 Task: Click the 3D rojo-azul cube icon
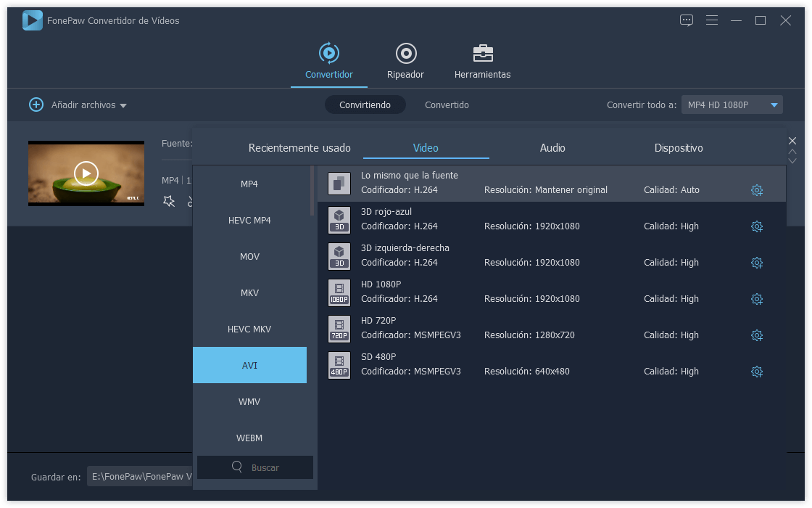(339, 220)
